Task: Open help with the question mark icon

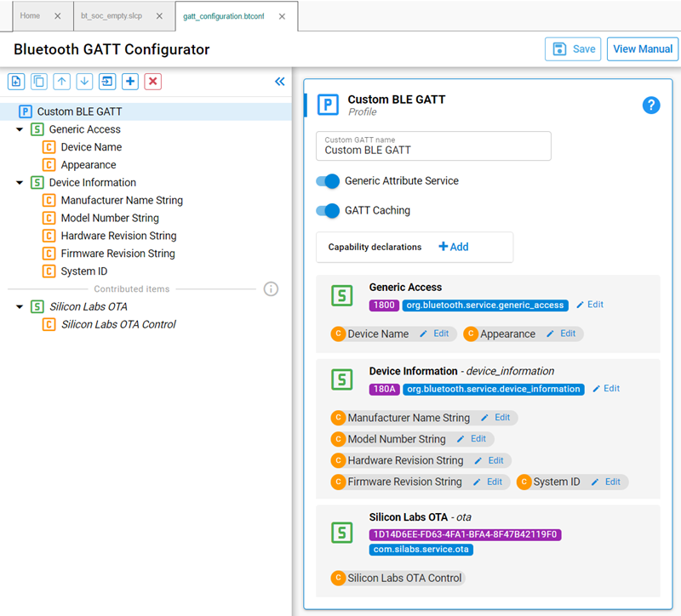Action: tap(651, 106)
